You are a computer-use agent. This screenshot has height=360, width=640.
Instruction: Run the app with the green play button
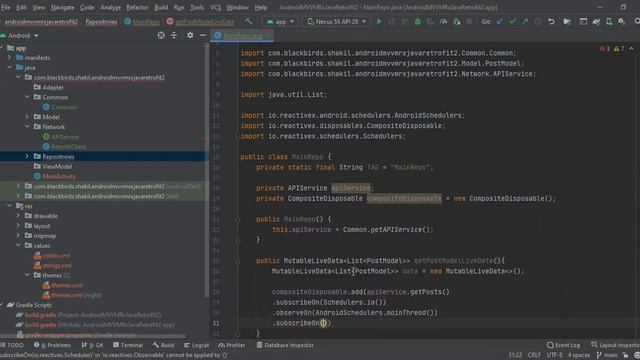(x=379, y=21)
